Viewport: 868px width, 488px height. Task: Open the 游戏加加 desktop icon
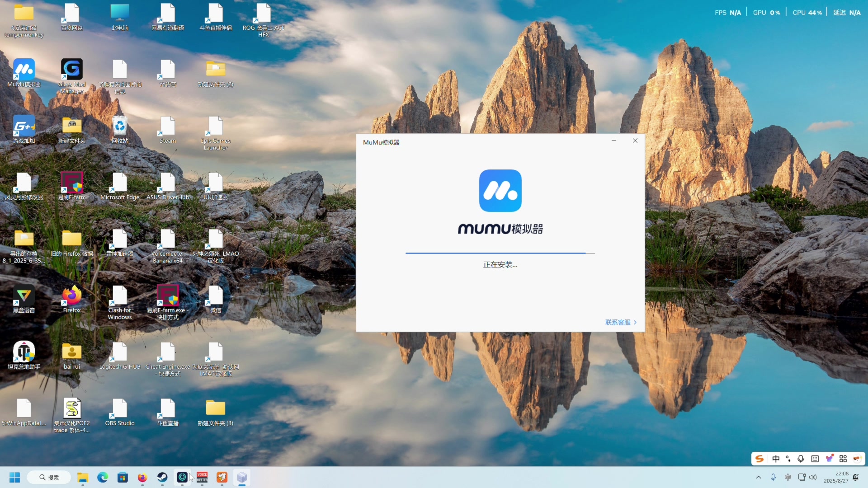pyautogui.click(x=24, y=130)
